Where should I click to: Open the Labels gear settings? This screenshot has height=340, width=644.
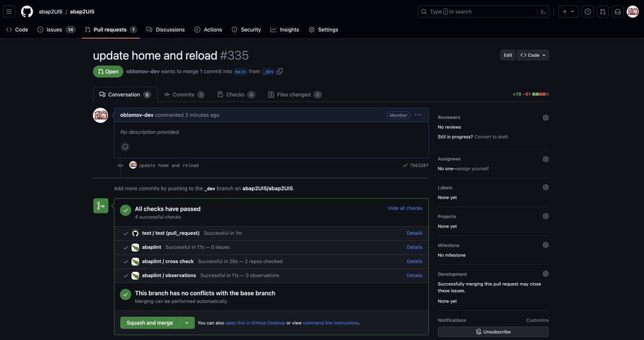click(546, 187)
